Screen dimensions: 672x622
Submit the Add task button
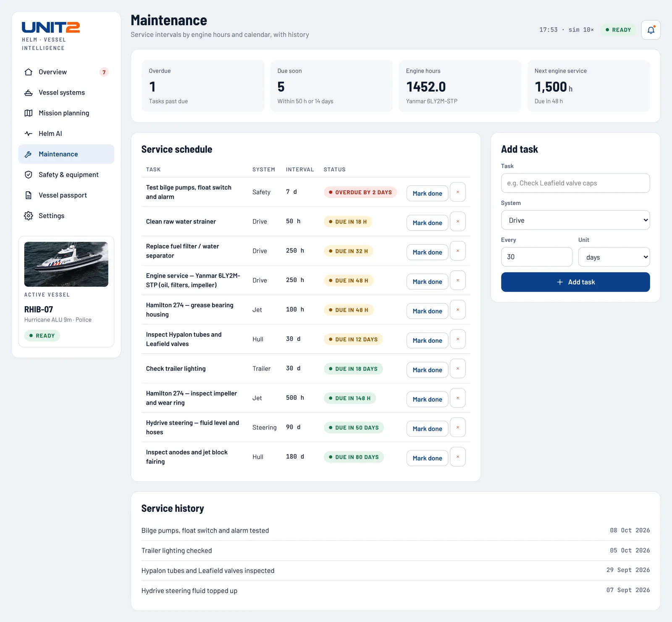pyautogui.click(x=575, y=282)
